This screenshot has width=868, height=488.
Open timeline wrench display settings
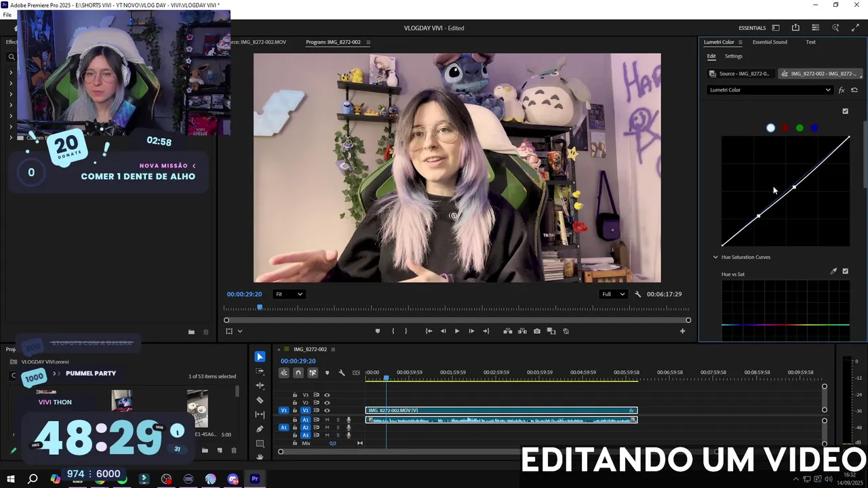342,373
